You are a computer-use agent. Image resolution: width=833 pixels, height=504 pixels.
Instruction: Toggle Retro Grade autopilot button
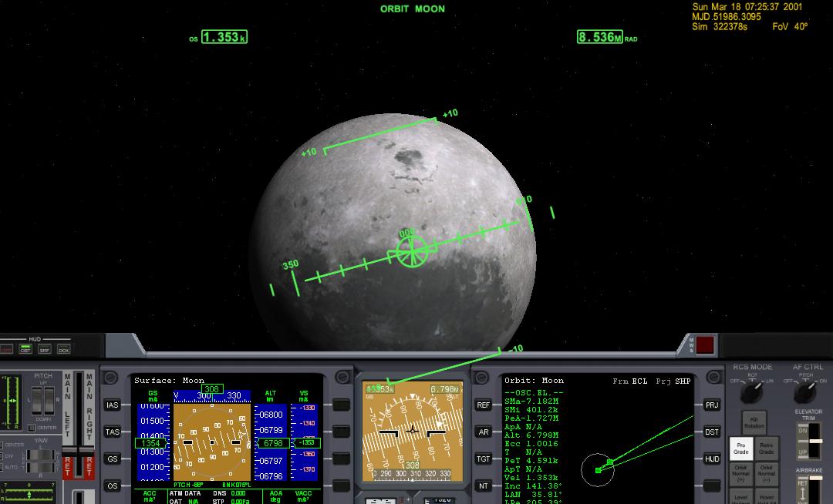tap(766, 449)
